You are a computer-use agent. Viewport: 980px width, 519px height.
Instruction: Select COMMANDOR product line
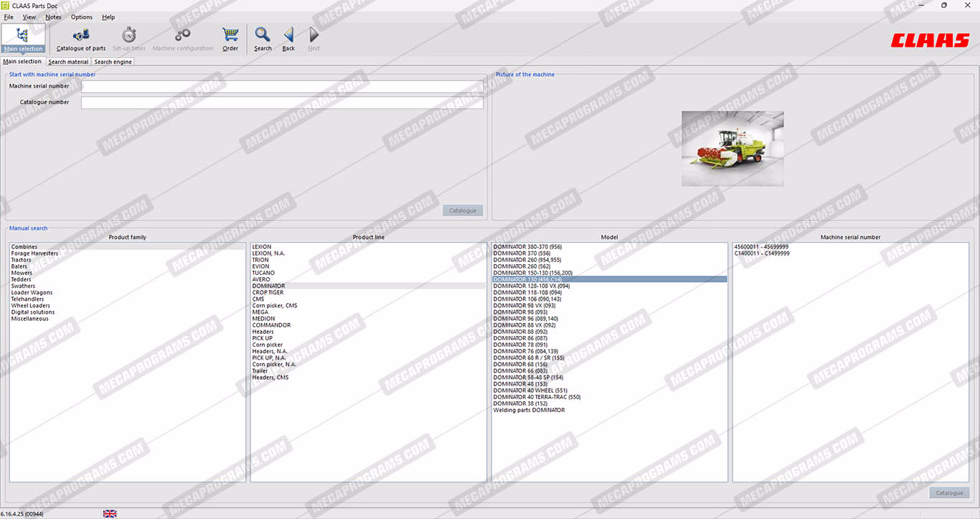coord(369,325)
